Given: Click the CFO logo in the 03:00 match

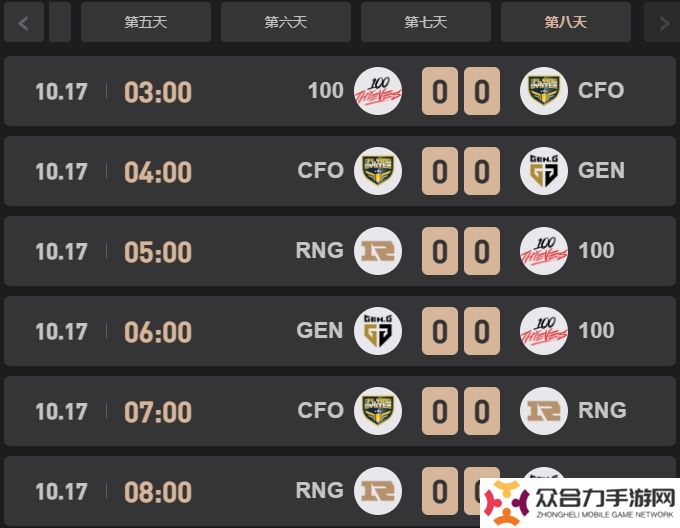Looking at the screenshot, I should tap(544, 91).
